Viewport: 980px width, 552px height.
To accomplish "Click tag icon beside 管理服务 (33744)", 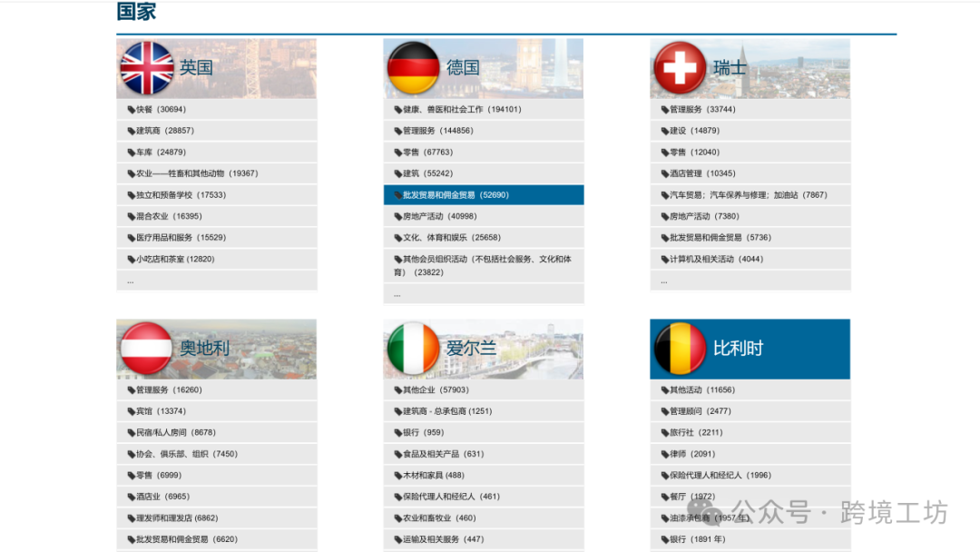I will tap(665, 110).
